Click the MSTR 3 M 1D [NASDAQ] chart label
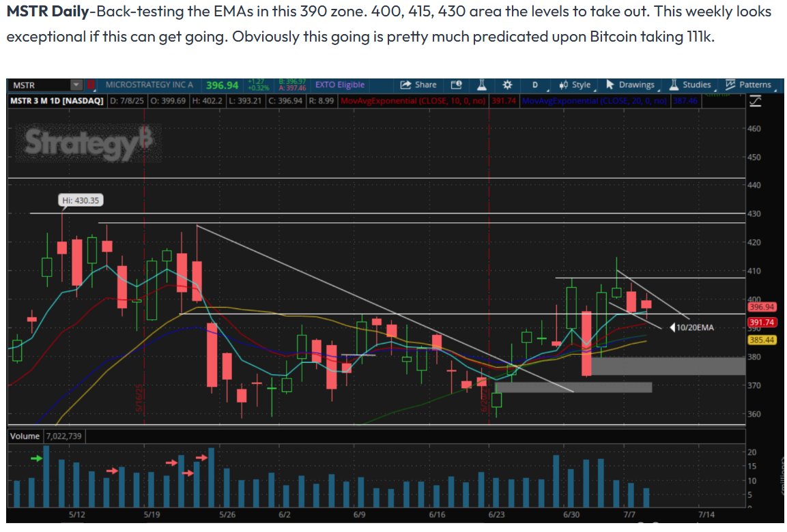787x532 pixels. pos(57,101)
